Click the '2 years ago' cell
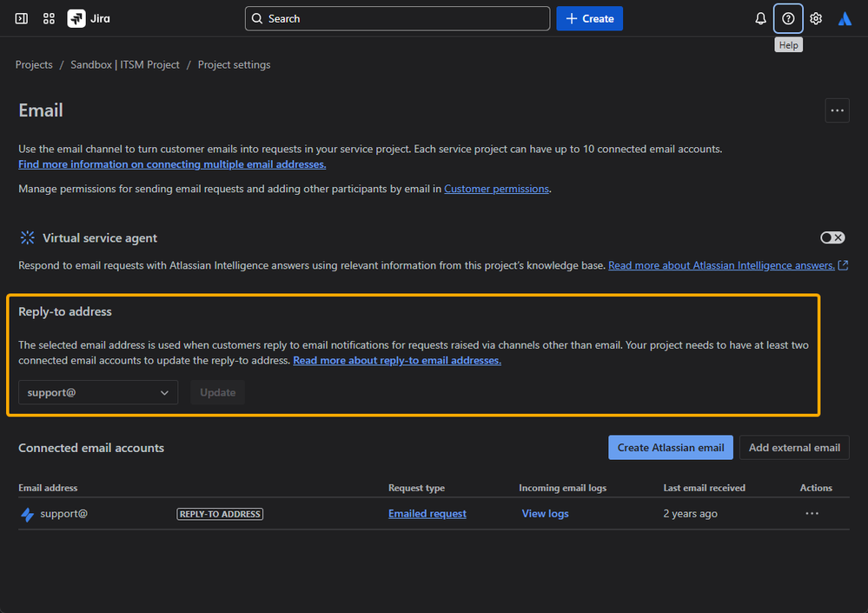 690,513
